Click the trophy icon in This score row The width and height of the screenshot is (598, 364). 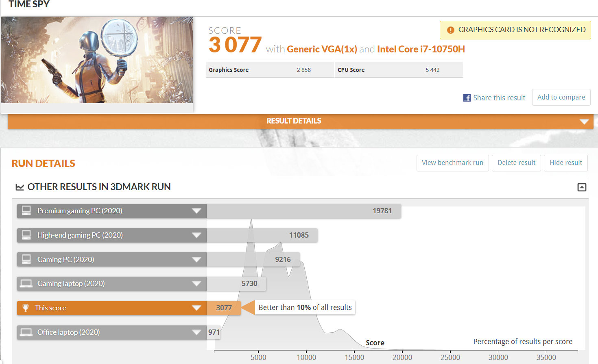[26, 308]
